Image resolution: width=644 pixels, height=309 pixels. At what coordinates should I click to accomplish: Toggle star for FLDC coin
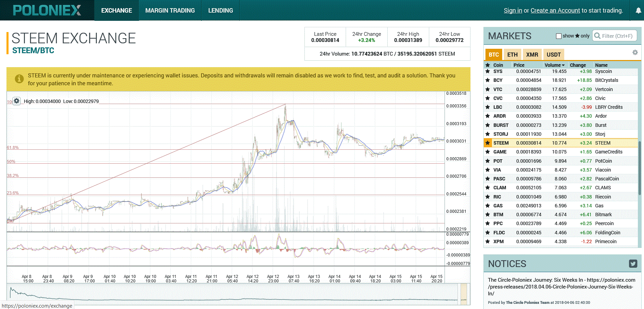tap(488, 233)
